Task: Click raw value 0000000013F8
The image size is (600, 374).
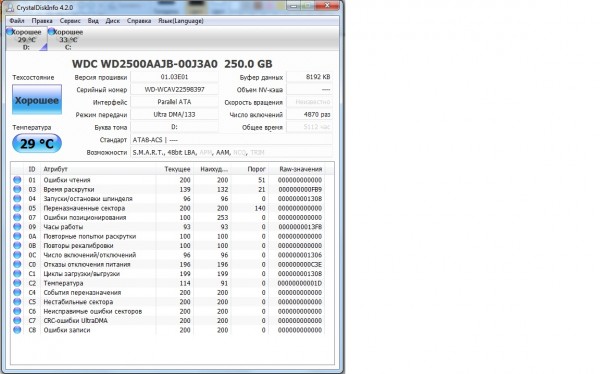Action: point(300,227)
